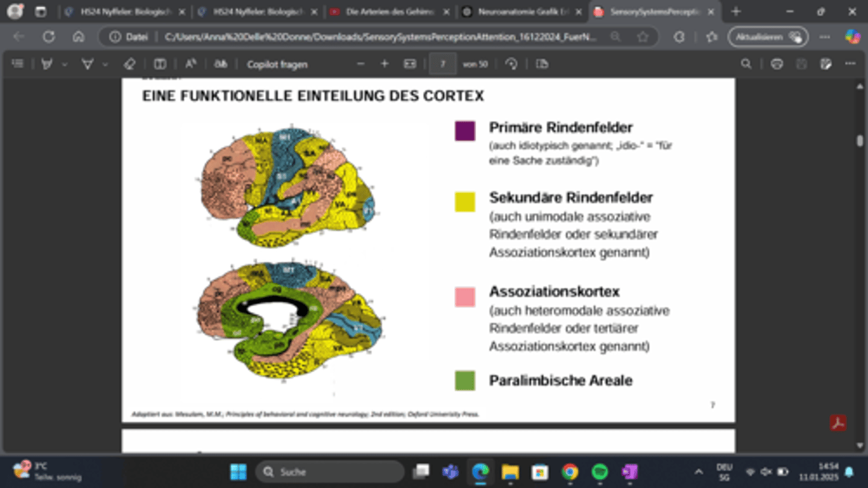Click purple Primäre Rindenfelder color square
Screen dimensions: 868x488
point(465,131)
